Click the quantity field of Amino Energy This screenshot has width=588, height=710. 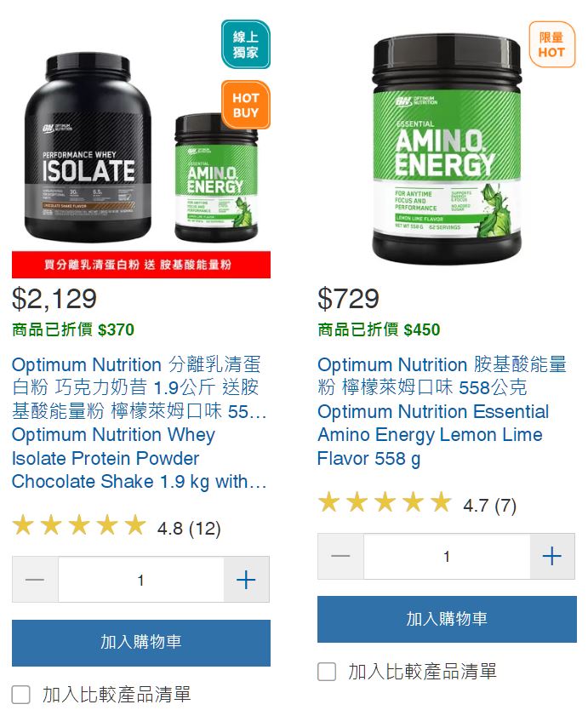click(447, 556)
